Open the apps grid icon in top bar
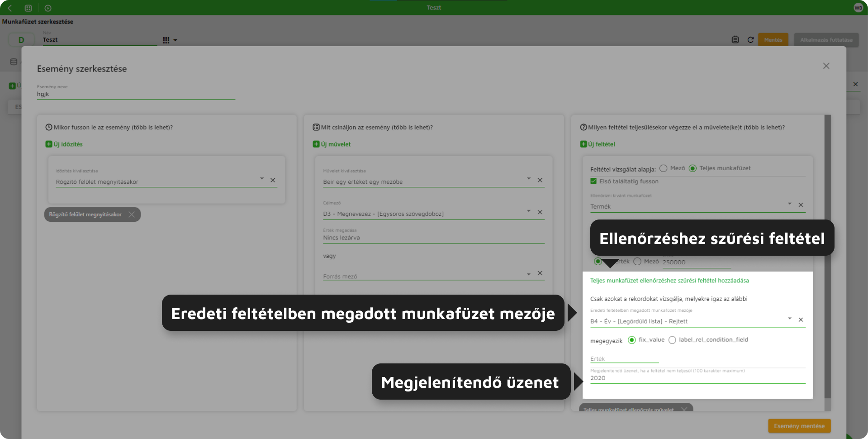Viewport: 868px width, 439px height. pyautogui.click(x=28, y=8)
